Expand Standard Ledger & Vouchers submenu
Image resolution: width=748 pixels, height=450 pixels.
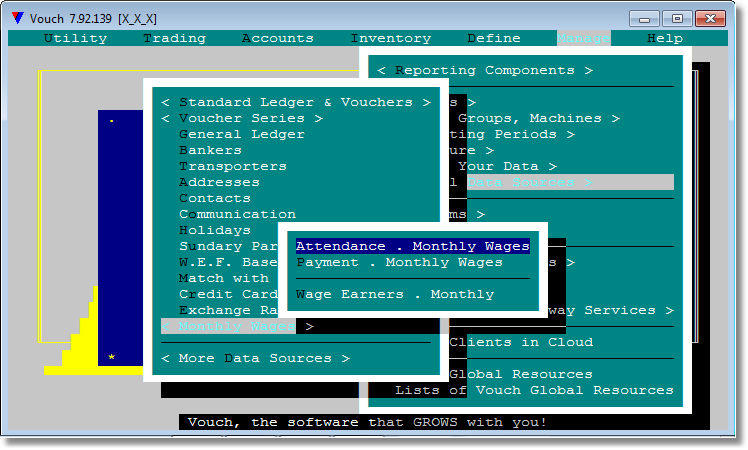coord(296,102)
